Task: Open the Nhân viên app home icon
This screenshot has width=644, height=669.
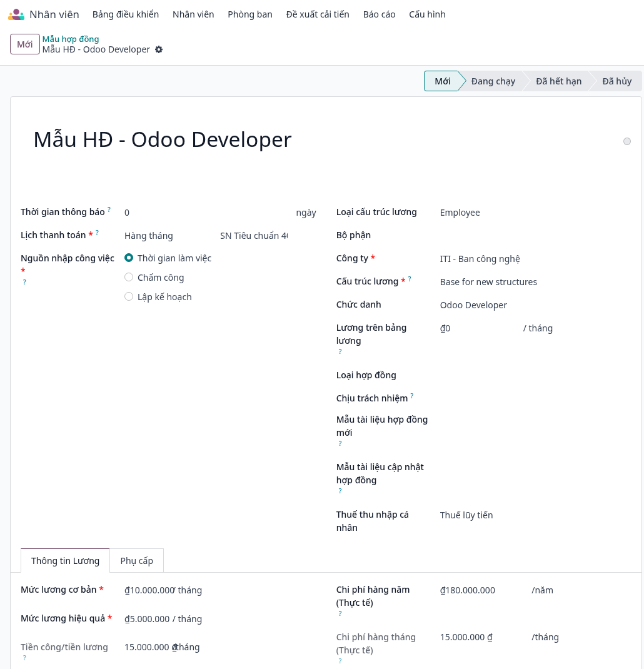Action: click(x=16, y=14)
